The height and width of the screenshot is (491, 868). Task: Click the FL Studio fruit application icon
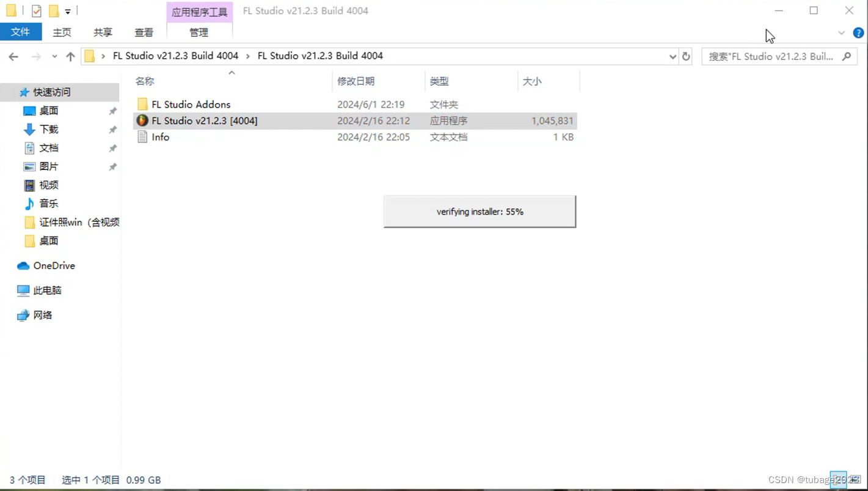[142, 120]
